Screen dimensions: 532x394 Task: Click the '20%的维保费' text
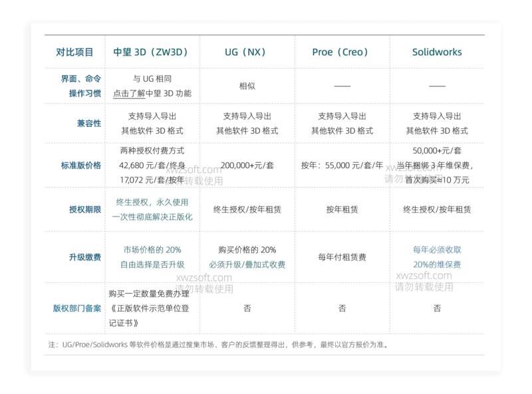[437, 264]
